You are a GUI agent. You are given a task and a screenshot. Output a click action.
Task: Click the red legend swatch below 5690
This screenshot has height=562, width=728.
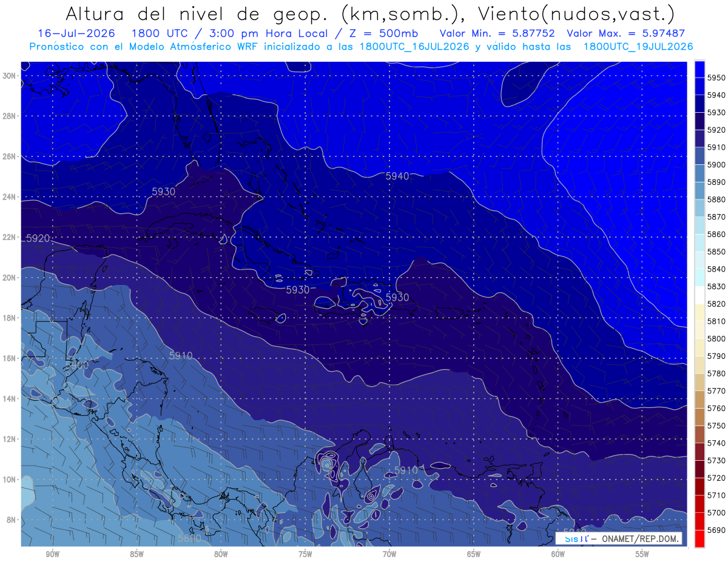tap(699, 538)
